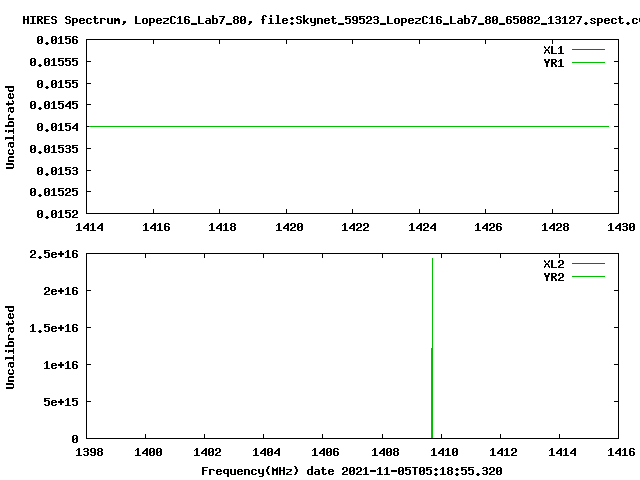Click the 0.0153 y-axis label
The image size is (640, 480).
(x=57, y=171)
